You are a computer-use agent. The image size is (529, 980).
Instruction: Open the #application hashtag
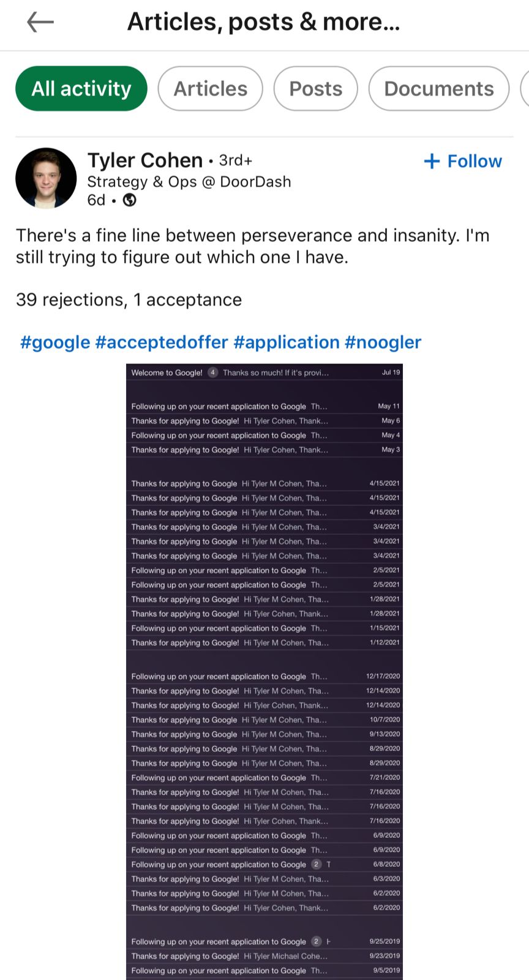[287, 342]
